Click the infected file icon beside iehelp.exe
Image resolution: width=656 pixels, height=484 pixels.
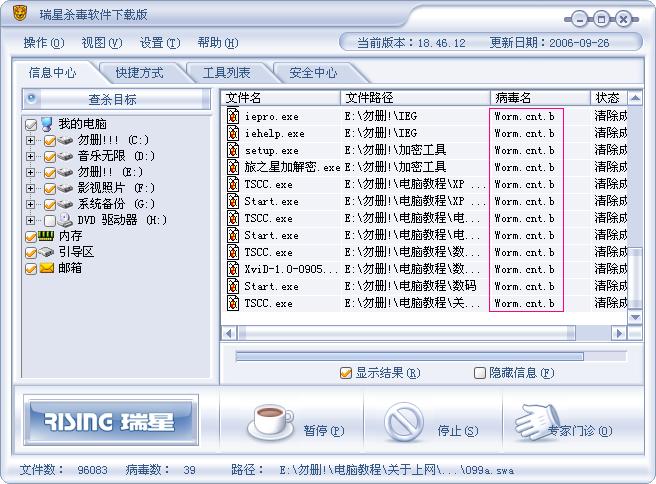click(x=233, y=133)
